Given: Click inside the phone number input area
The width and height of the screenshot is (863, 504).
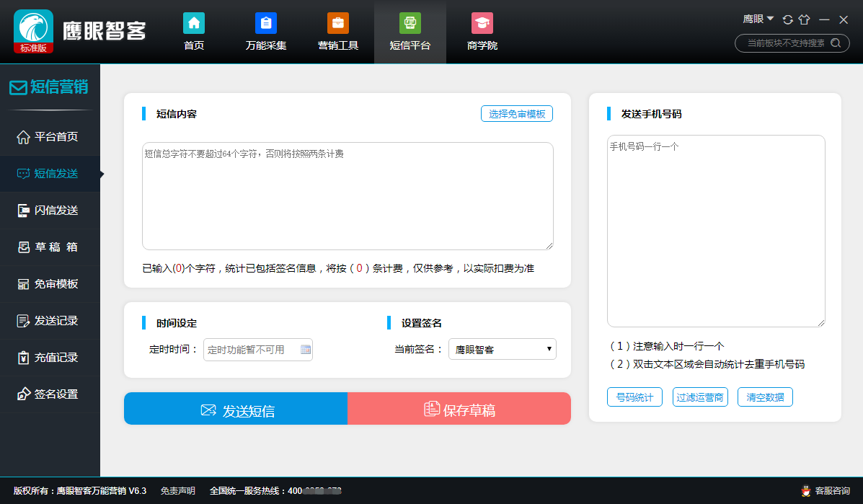Looking at the screenshot, I should (x=716, y=231).
